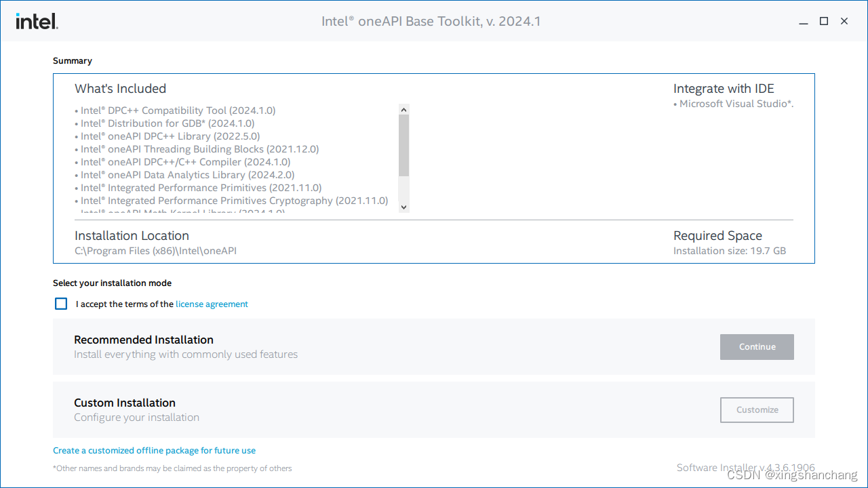Accept the license agreement terms checkbox
Screen dimensions: 868x488
coord(61,304)
